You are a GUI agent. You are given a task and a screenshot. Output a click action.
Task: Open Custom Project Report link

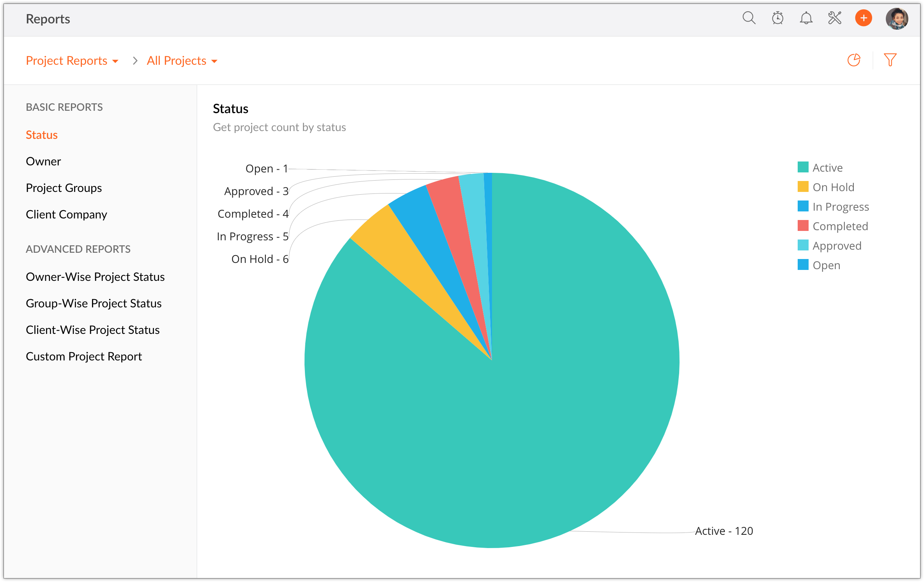coord(84,357)
